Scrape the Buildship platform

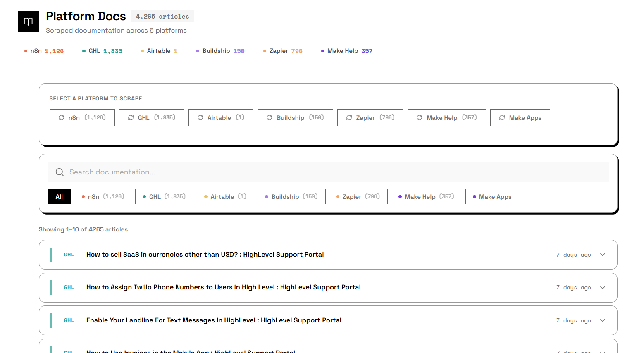click(295, 118)
